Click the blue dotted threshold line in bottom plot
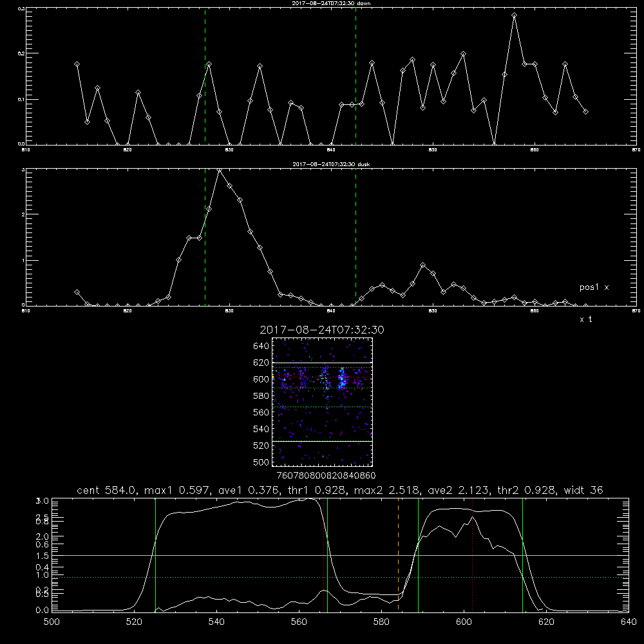Image resolution: width=644 pixels, height=644 pixels. tap(340, 578)
